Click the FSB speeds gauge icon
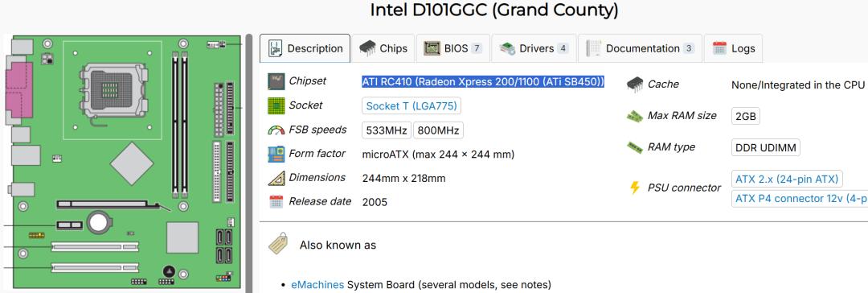 (x=276, y=130)
